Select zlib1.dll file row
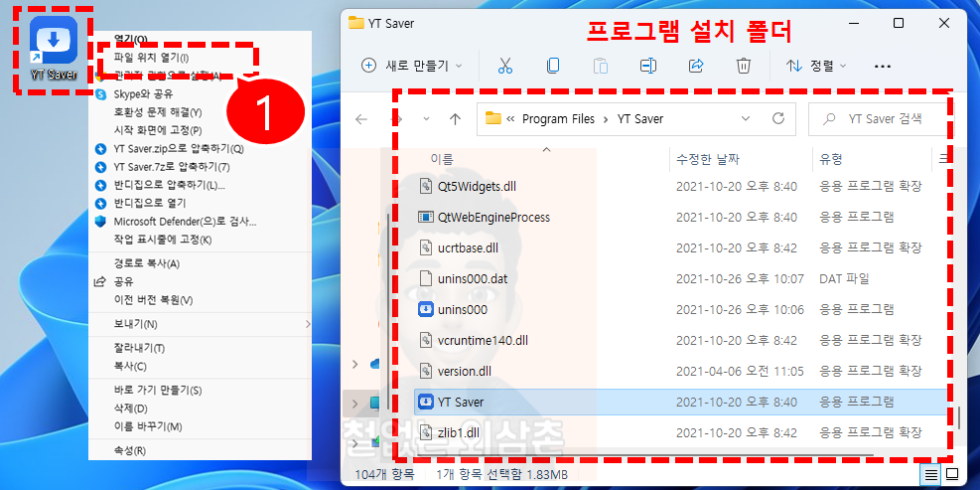This screenshot has width=980, height=490. pos(681,432)
